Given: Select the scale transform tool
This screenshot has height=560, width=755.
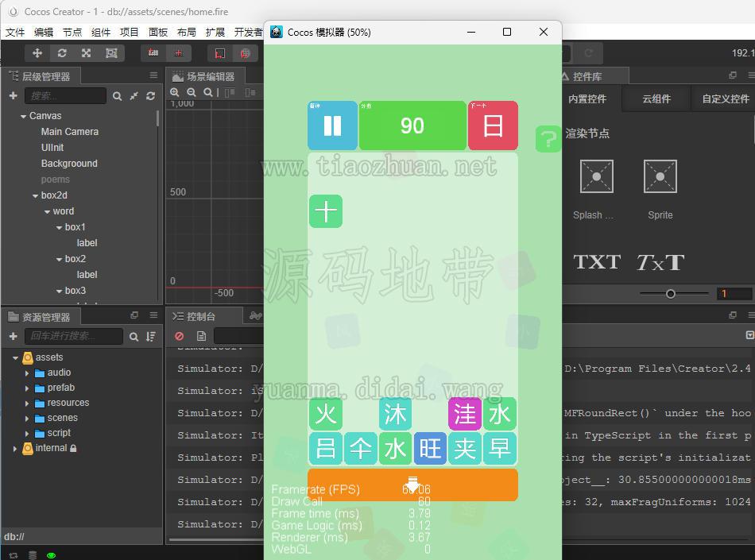Looking at the screenshot, I should point(86,53).
